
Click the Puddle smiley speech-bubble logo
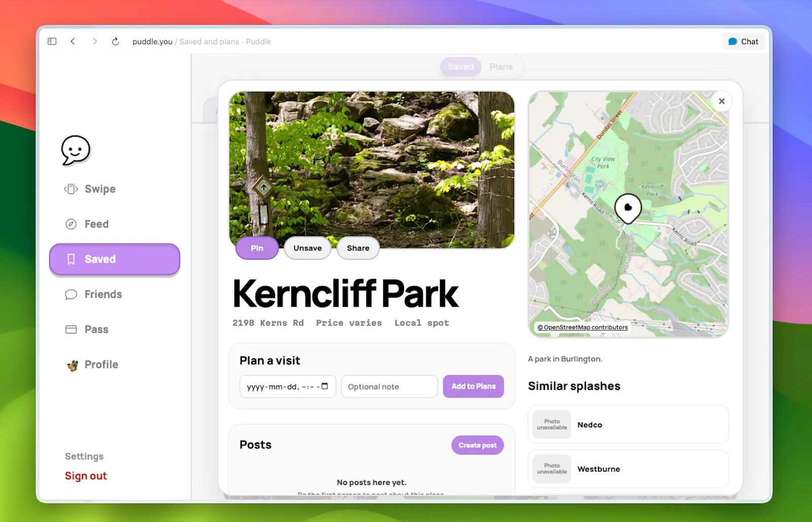point(76,150)
